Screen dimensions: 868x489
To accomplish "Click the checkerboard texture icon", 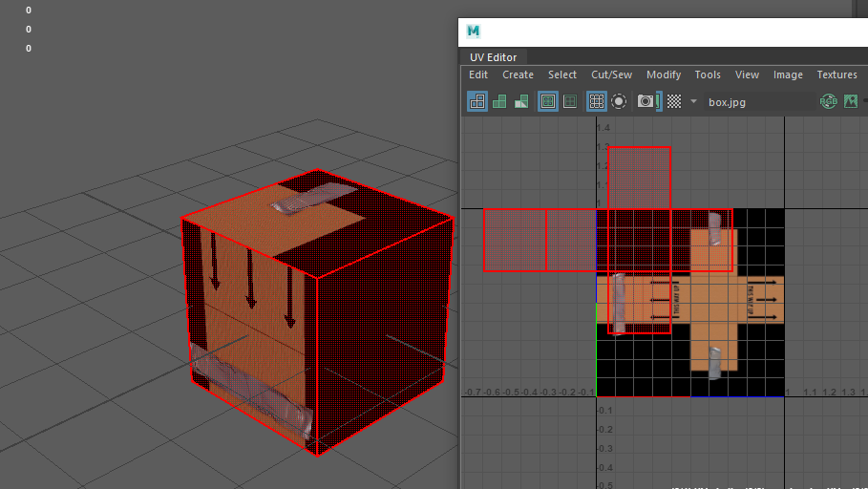I will click(x=674, y=101).
